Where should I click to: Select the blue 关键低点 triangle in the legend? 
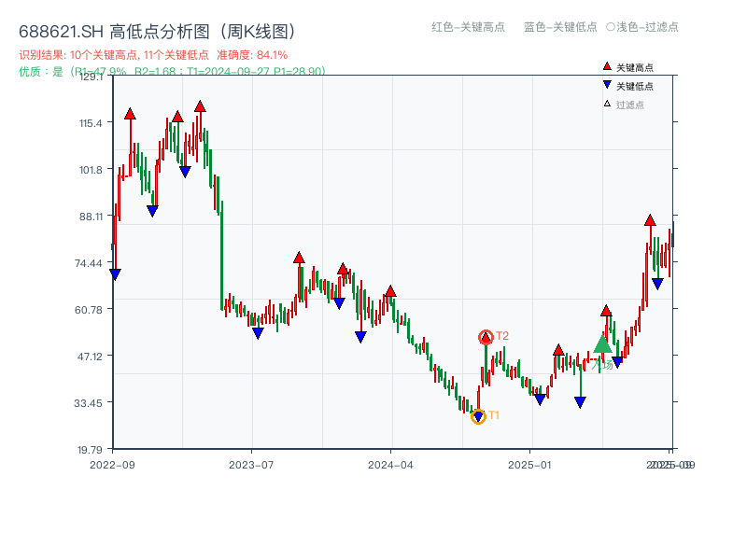(x=607, y=83)
